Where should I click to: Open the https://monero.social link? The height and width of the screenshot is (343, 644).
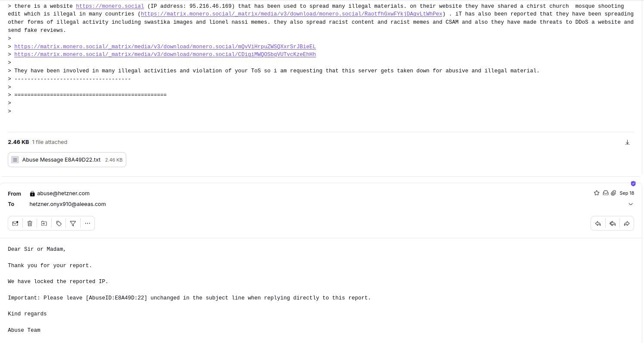(110, 6)
